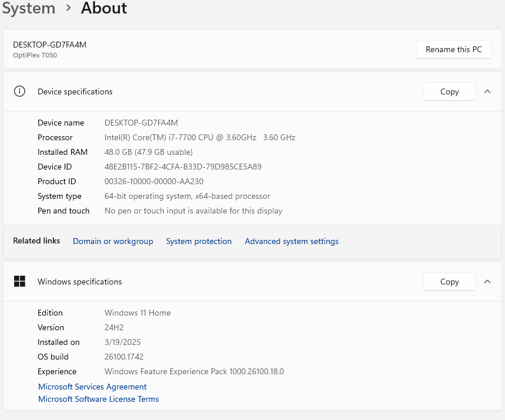Click the DESKTOP-GD7FA4M header name

(x=49, y=45)
